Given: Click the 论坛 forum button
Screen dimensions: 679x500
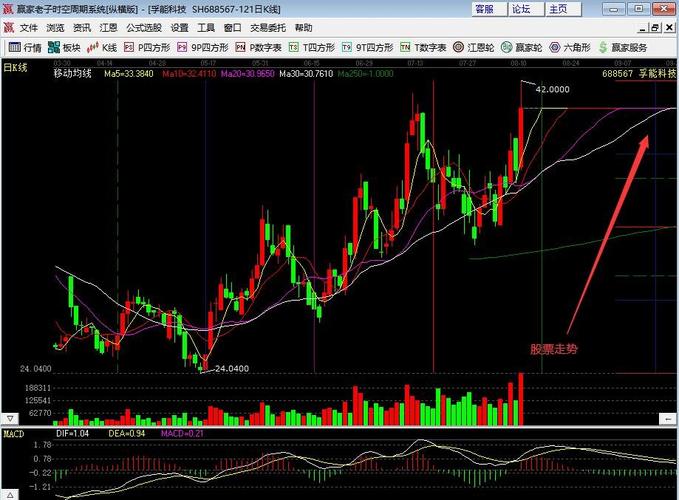Looking at the screenshot, I should point(521,9).
